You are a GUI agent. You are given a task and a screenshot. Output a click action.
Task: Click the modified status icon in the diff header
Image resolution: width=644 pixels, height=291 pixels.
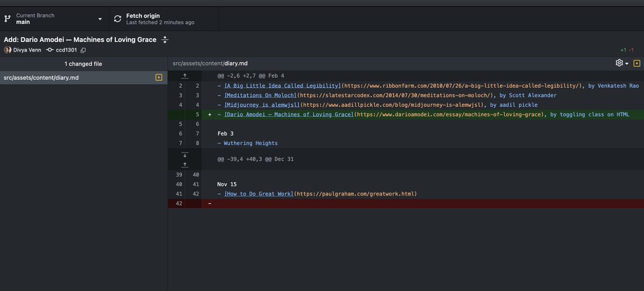tap(636, 63)
